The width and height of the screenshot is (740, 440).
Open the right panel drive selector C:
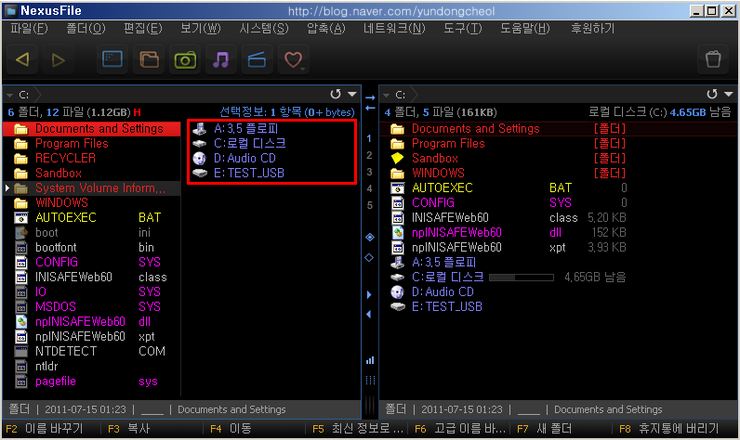click(x=400, y=95)
